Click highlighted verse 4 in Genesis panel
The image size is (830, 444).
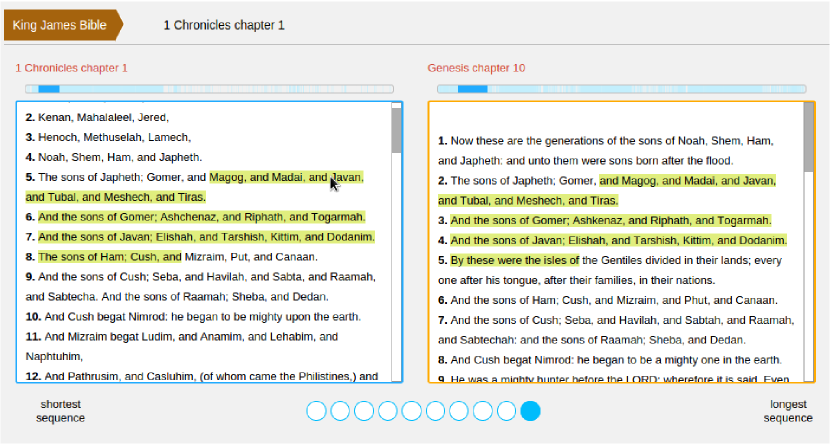[x=618, y=240]
